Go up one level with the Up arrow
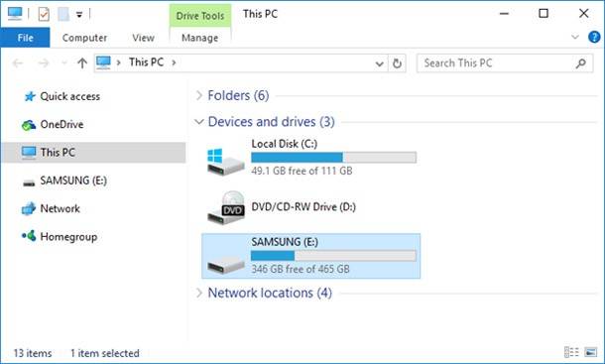The image size is (605, 364). [x=81, y=62]
